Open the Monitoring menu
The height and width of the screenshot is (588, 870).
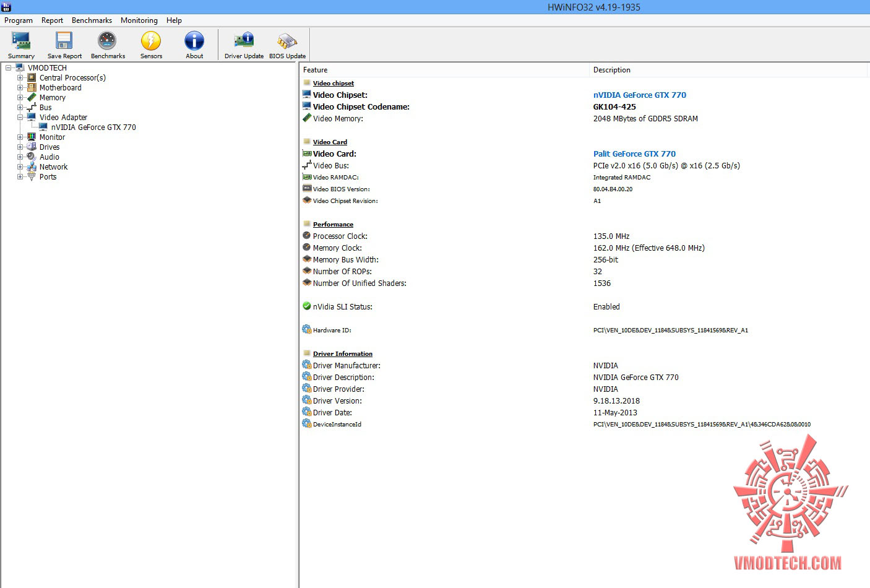click(x=139, y=20)
